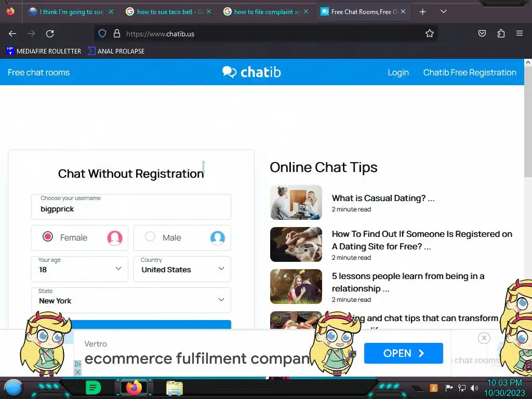Bookmark this page with the star icon
Viewport: 532px width, 399px height.
coord(430,34)
